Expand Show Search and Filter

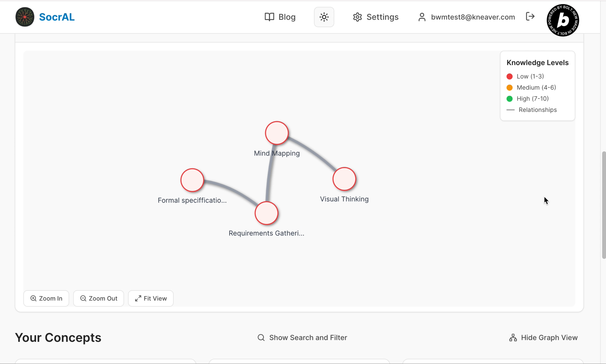pyautogui.click(x=302, y=337)
